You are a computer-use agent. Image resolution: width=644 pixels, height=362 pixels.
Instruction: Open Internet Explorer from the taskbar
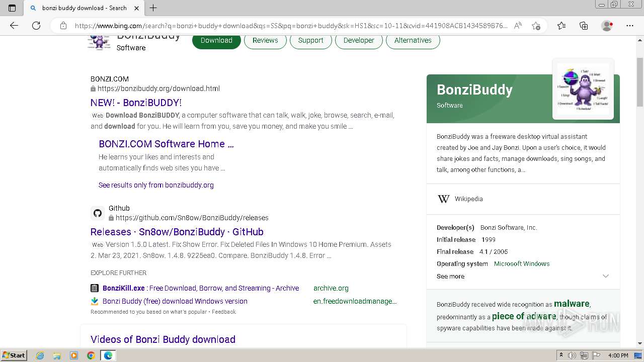tap(40, 355)
